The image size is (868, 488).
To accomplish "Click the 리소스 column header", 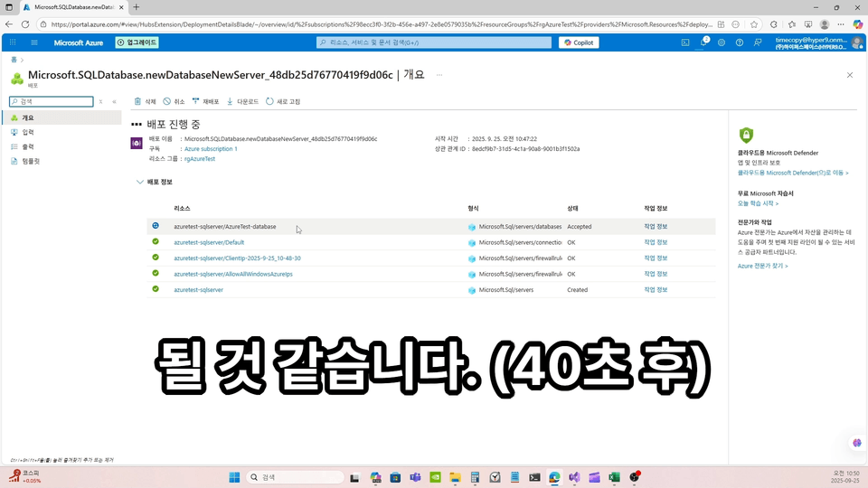I will (182, 209).
